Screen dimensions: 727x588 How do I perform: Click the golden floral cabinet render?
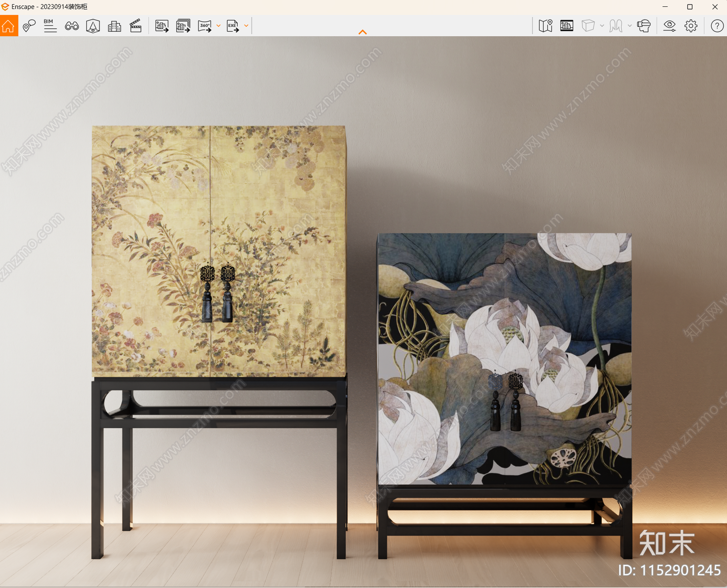pos(219,342)
